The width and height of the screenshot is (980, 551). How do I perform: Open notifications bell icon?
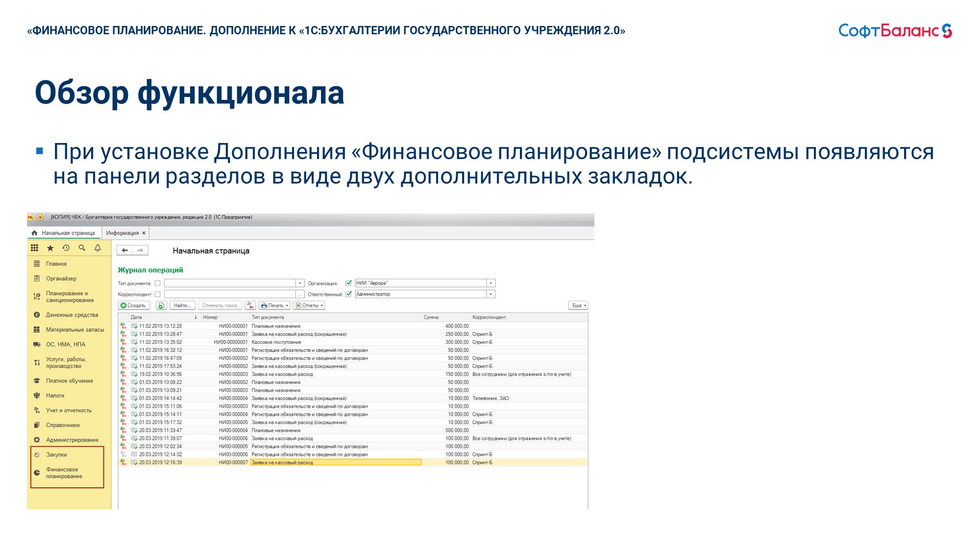[x=98, y=248]
